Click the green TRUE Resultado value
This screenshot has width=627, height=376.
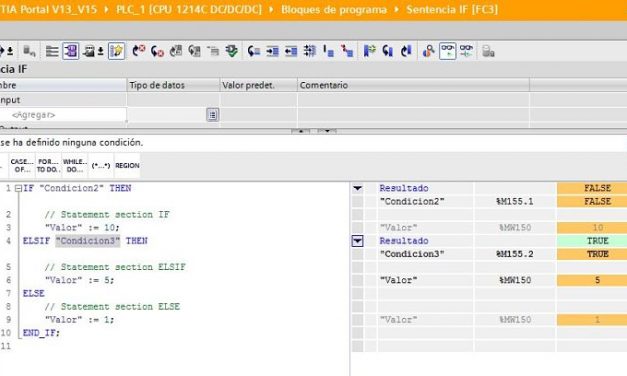(x=592, y=241)
